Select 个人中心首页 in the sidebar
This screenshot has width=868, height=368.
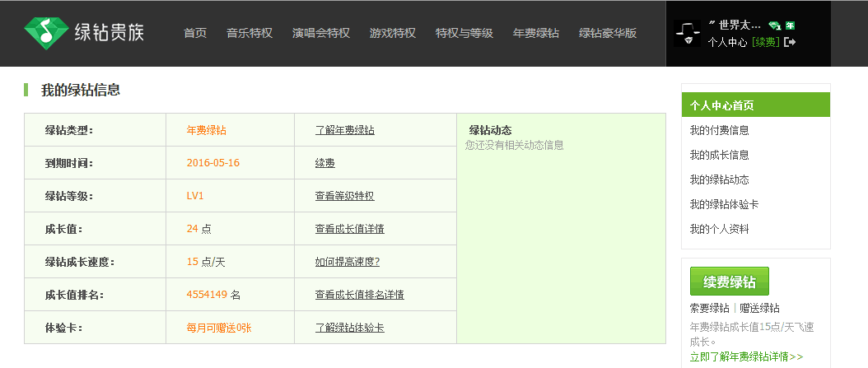coord(756,105)
